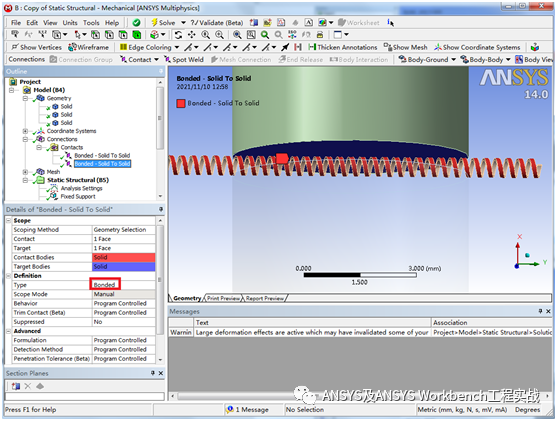Select first Bonded - Solid To Solid contact
This screenshot has height=421, width=557.
click(x=102, y=156)
